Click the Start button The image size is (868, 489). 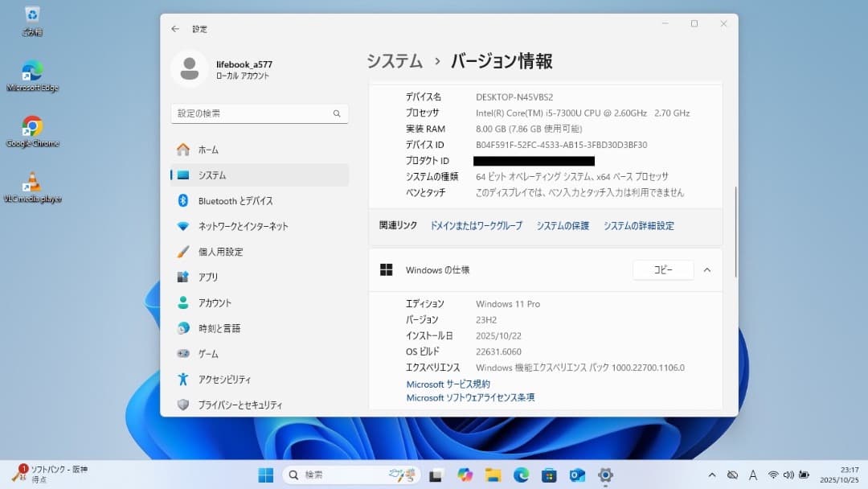[266, 475]
